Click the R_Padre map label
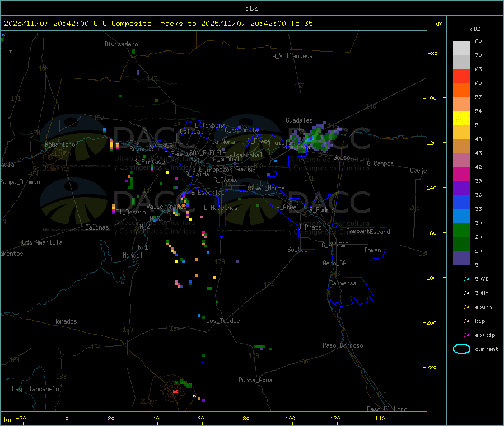 321,210
